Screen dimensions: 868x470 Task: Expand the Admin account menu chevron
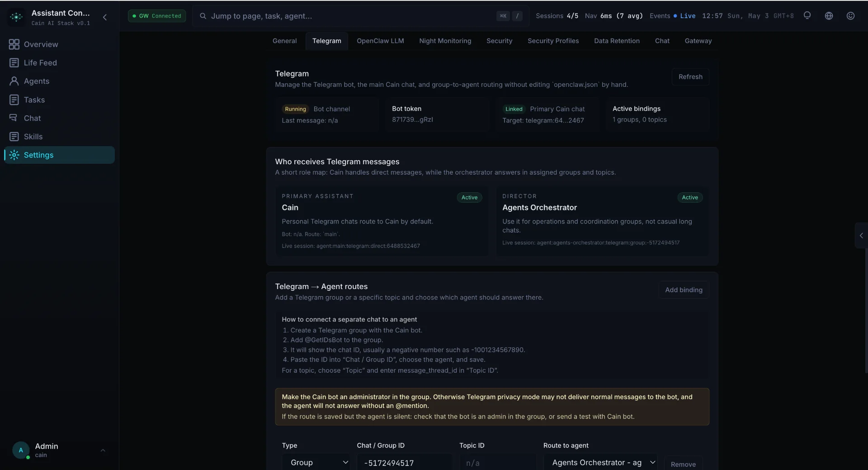click(103, 451)
